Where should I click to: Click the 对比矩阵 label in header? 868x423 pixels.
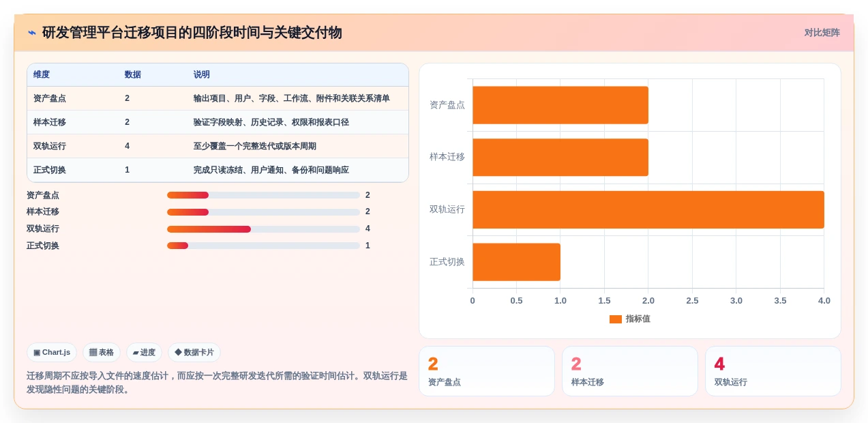click(x=822, y=33)
